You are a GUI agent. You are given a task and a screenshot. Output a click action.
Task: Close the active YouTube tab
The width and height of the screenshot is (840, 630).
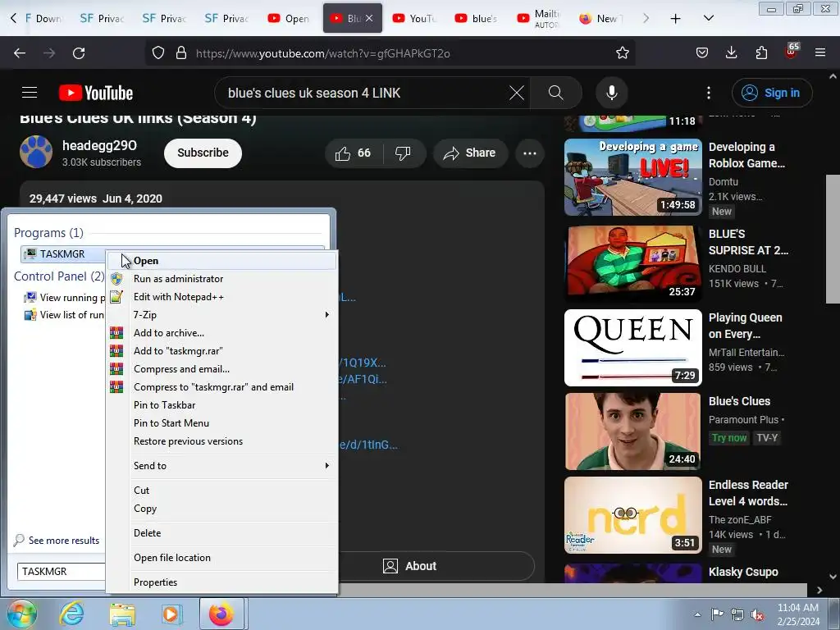(369, 19)
